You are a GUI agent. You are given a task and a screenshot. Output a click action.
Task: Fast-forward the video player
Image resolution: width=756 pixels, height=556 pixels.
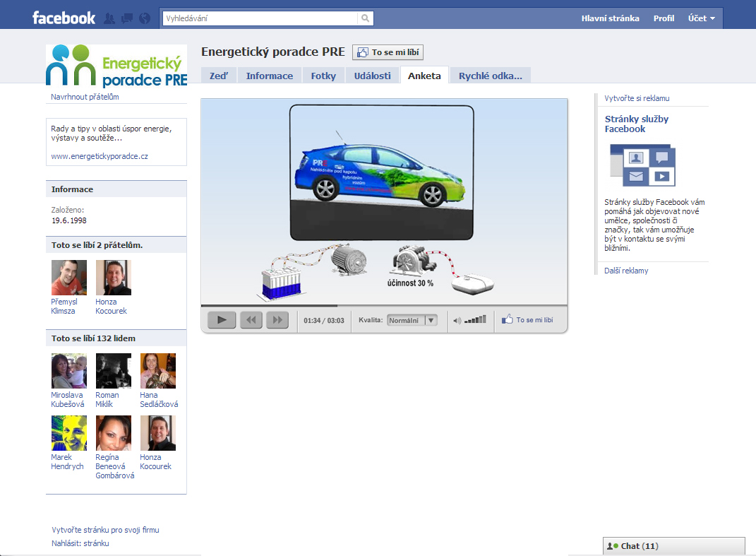(x=277, y=319)
